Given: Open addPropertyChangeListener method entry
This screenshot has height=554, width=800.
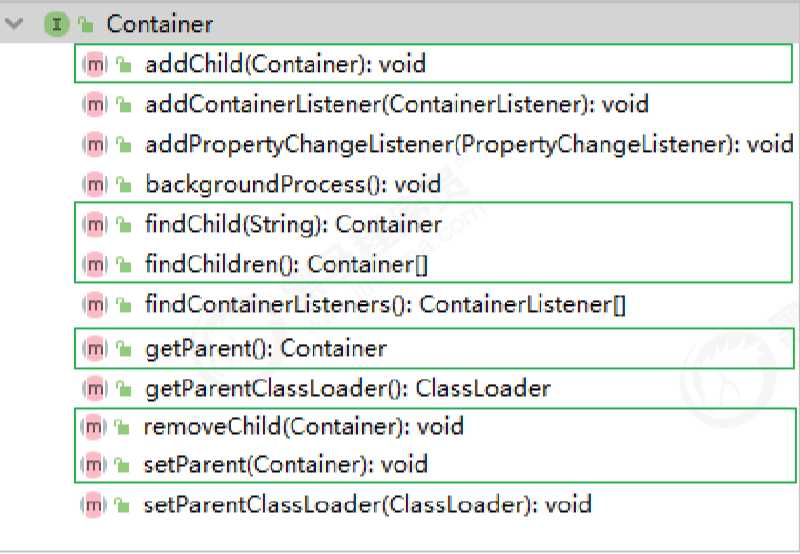Looking at the screenshot, I should coord(469,145).
